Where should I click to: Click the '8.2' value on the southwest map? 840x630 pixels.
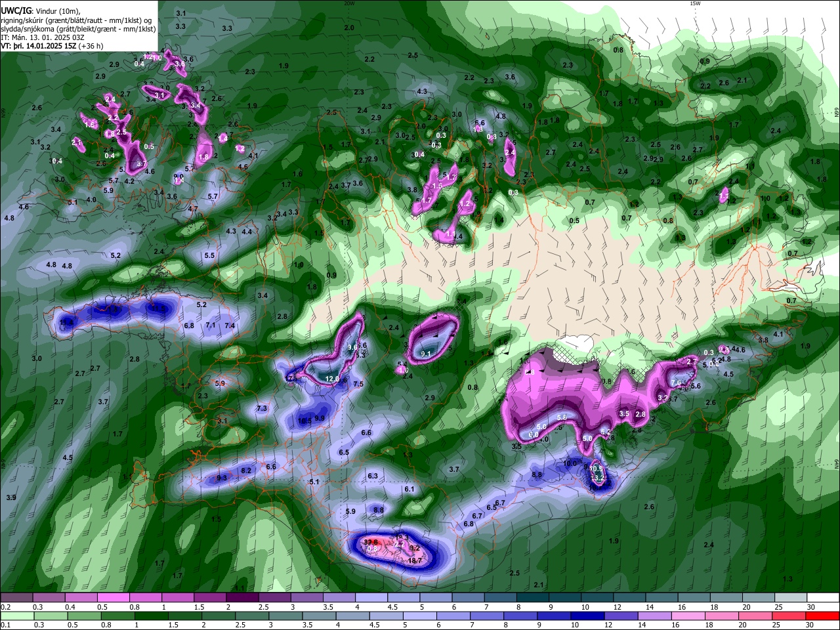(246, 471)
